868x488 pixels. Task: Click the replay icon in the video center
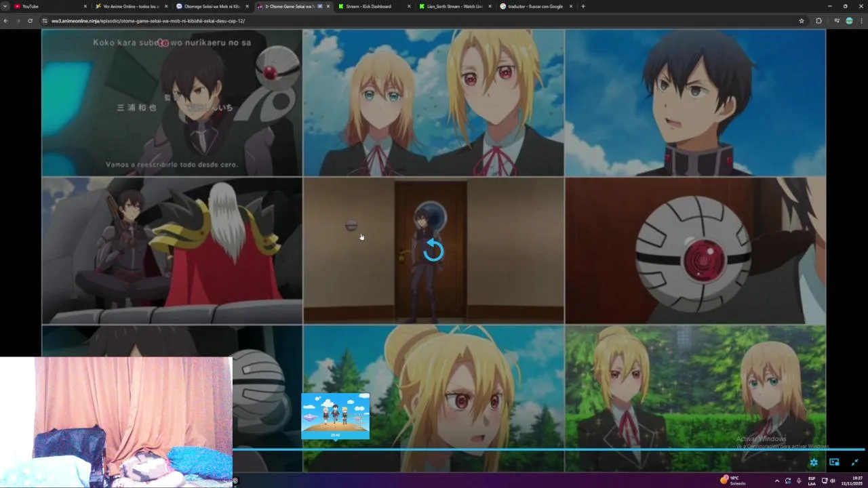[x=433, y=251]
